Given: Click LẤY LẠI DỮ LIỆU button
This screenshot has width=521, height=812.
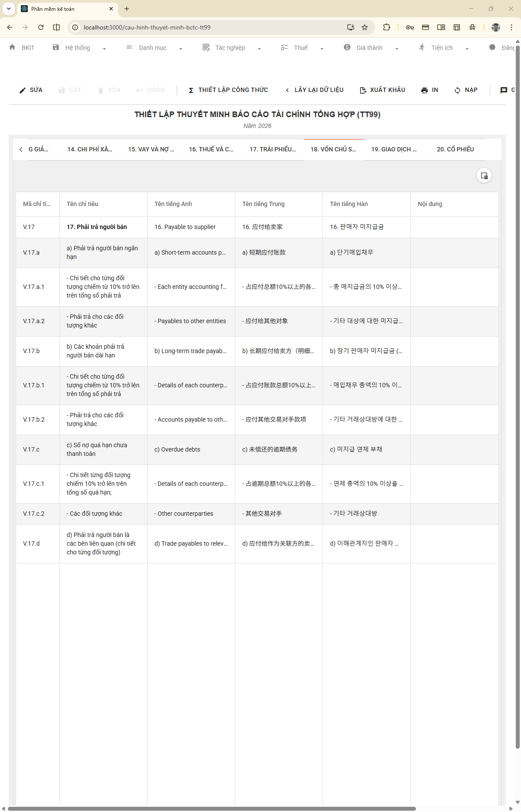Looking at the screenshot, I should point(314,90).
